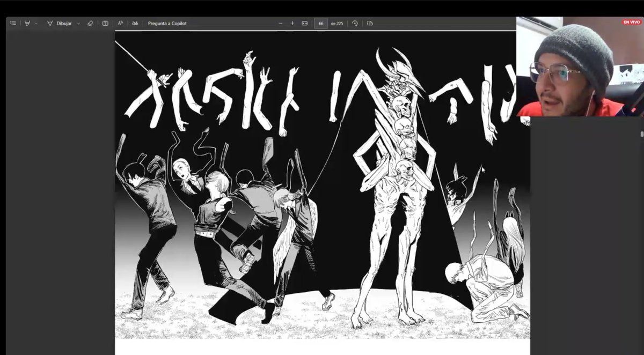Click the 'de 225' page count text
The image size is (644, 355).
(337, 23)
